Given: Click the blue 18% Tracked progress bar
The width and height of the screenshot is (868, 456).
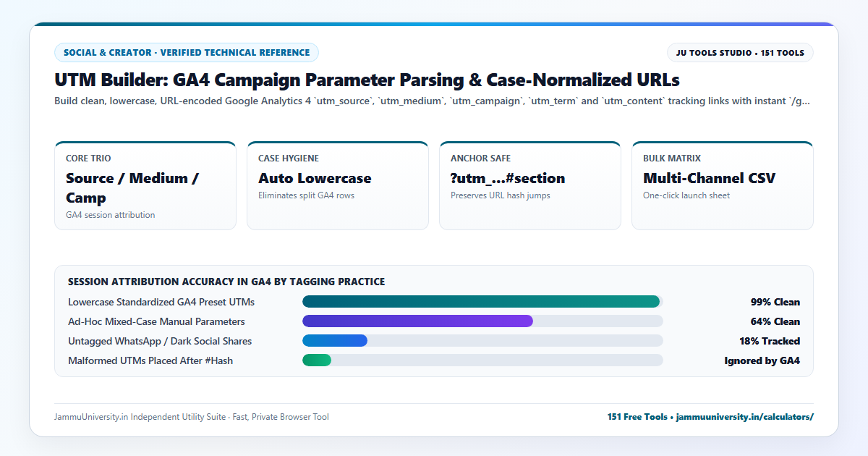Looking at the screenshot, I should (335, 341).
